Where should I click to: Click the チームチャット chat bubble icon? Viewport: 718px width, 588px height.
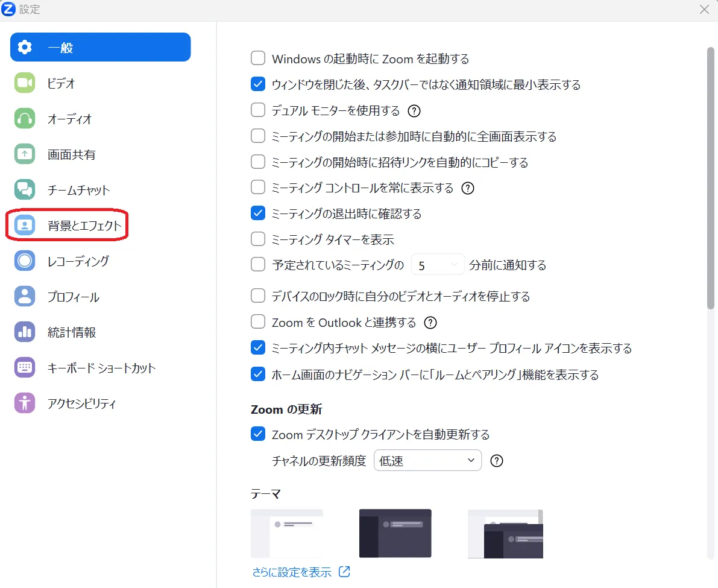[x=25, y=190]
